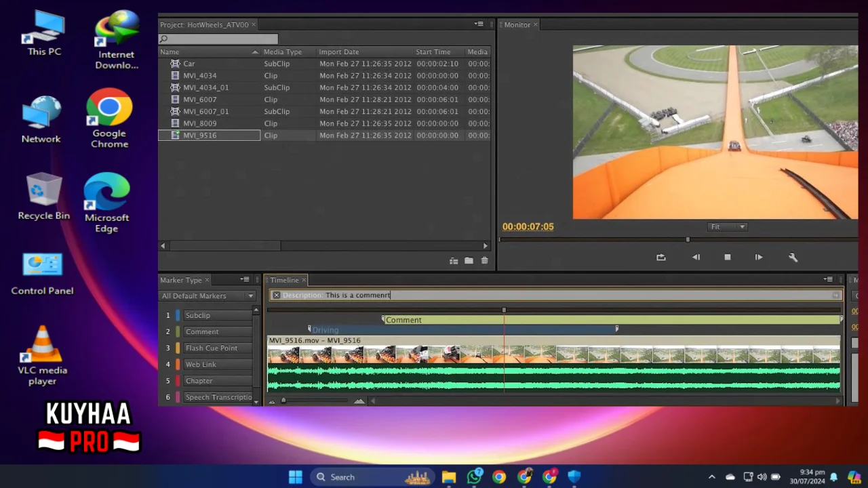This screenshot has width=868, height=488.
Task: Open the All Default Markers dropdown
Action: pyautogui.click(x=208, y=296)
